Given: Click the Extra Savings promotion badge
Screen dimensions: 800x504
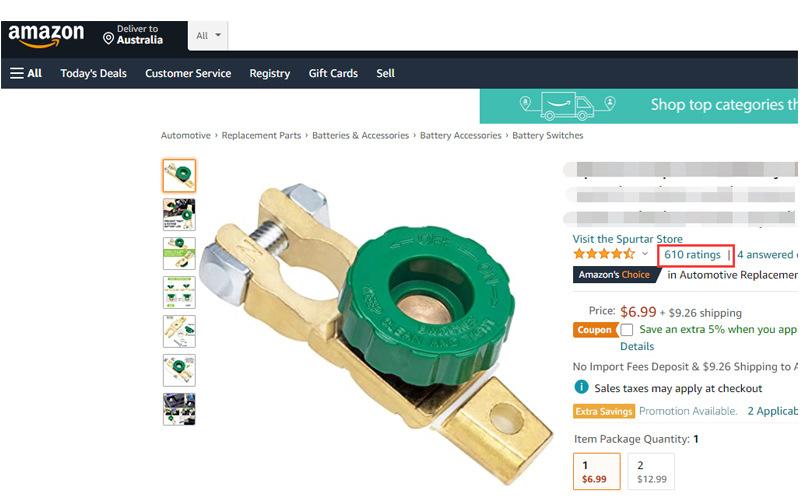Looking at the screenshot, I should click(x=604, y=411).
